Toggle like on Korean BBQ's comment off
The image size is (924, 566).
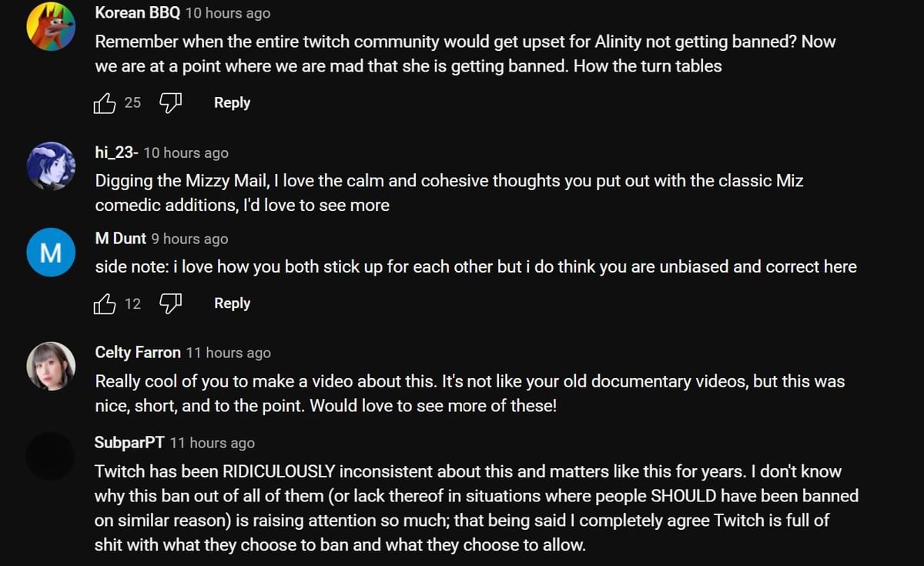[105, 102]
